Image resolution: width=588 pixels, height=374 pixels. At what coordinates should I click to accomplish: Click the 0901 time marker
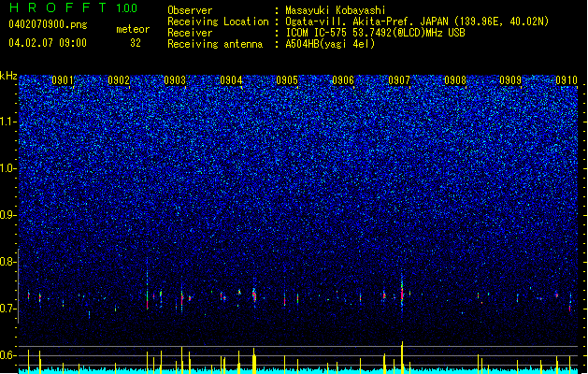coord(63,80)
